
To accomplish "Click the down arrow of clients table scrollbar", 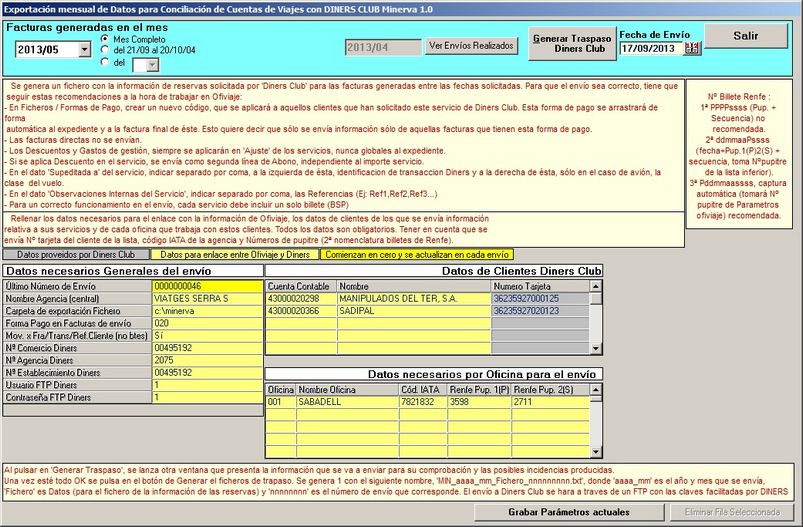I will click(596, 348).
